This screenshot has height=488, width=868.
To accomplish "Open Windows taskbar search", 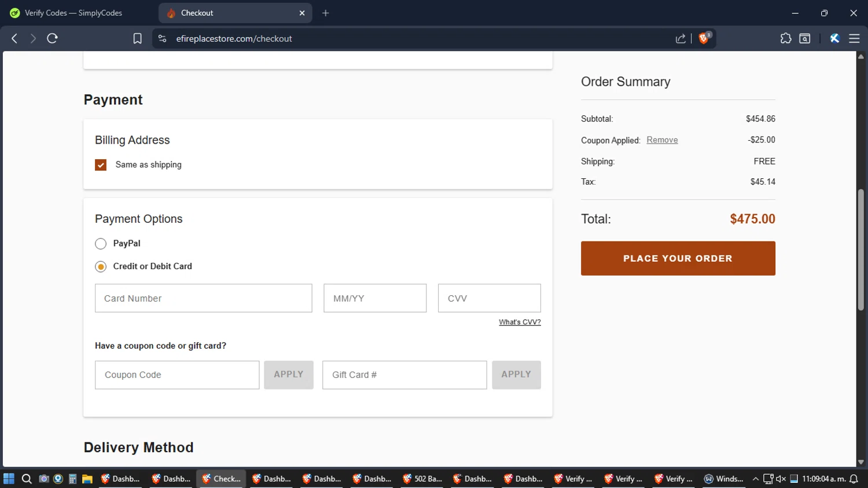I will click(x=26, y=479).
